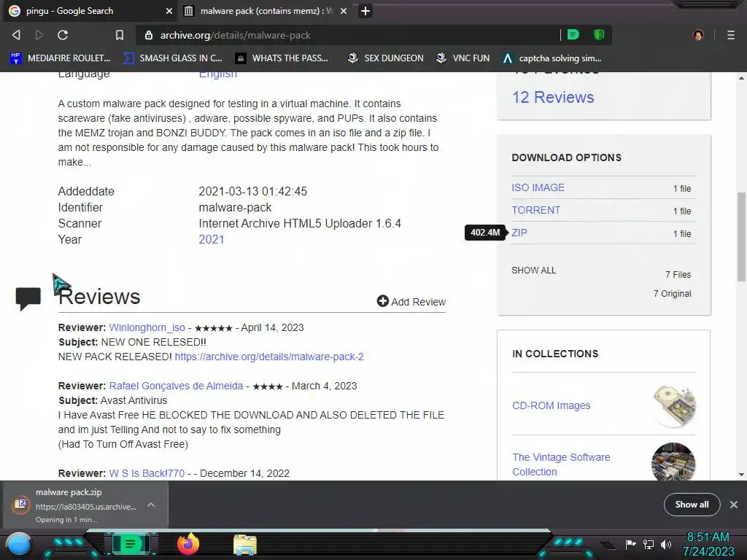Open the Start orb button
Viewport: 747px width, 560px height.
(x=19, y=544)
